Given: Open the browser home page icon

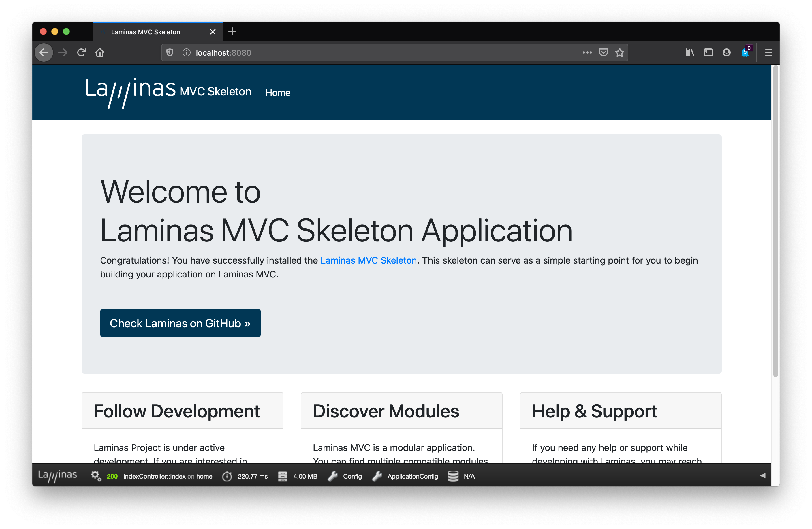Looking at the screenshot, I should (99, 52).
